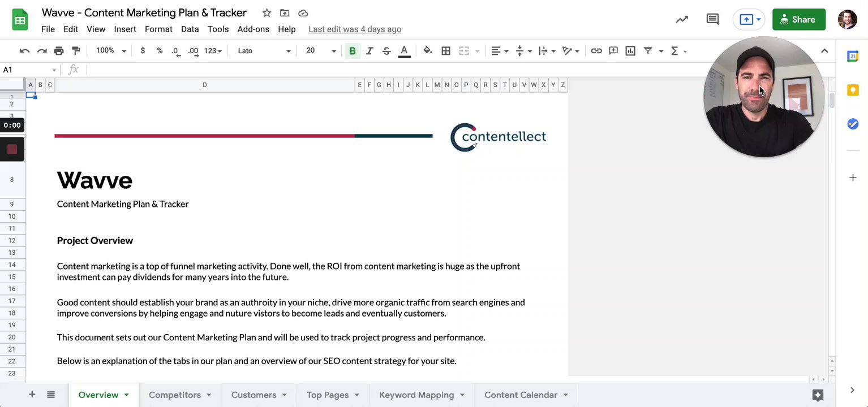The width and height of the screenshot is (868, 407).
Task: Open Content Calendar tab dropdown arrow
Action: pos(565,395)
